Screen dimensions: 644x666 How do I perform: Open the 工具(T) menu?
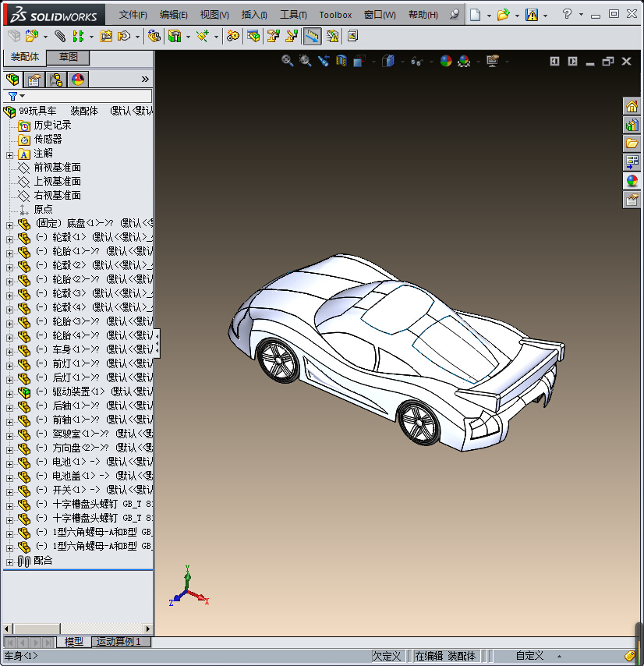(x=293, y=15)
